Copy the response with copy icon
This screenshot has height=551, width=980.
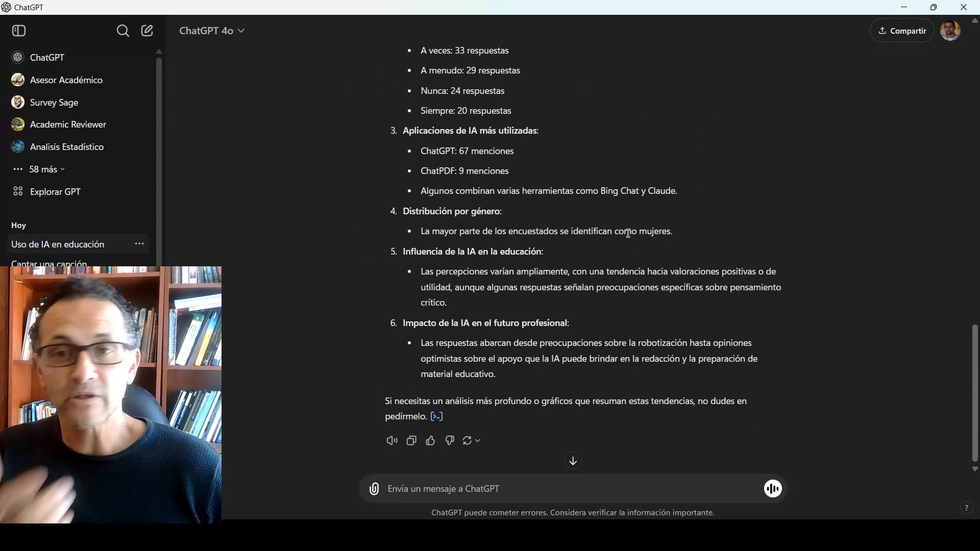[x=411, y=441]
